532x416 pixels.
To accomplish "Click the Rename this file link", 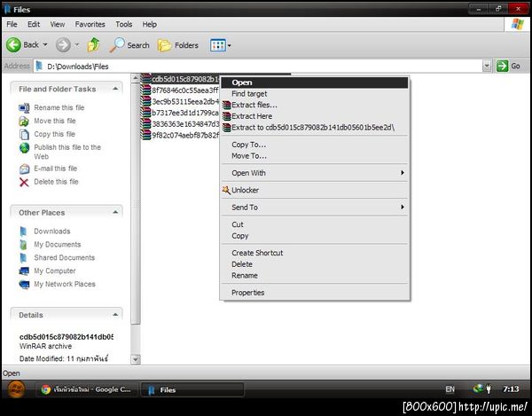I will 59,107.
